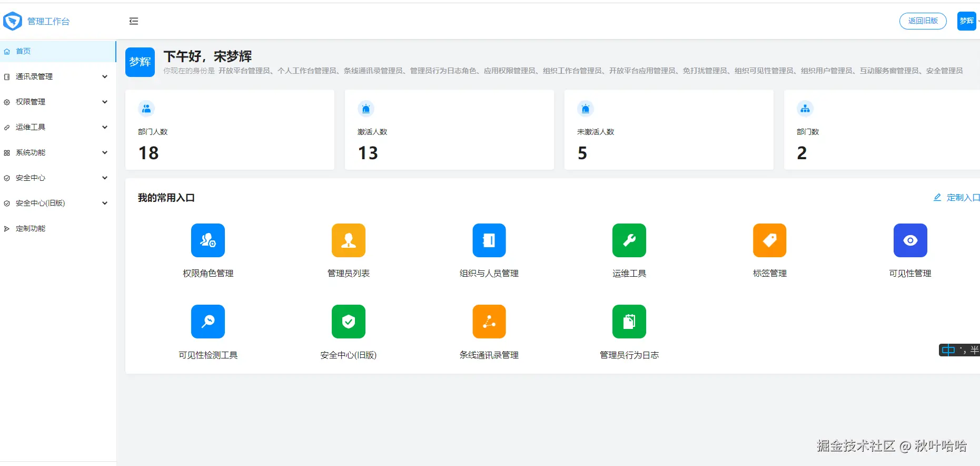Open 安全中心 sidebar menu
The width and height of the screenshot is (980, 466).
click(58, 178)
